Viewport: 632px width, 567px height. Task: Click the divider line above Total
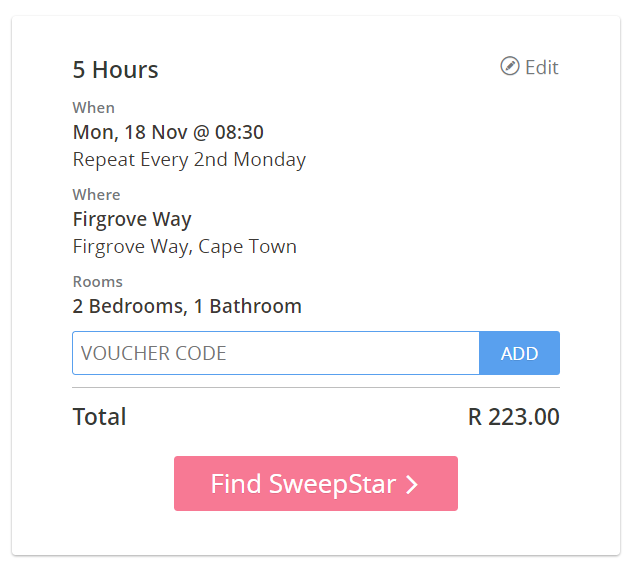pos(316,388)
